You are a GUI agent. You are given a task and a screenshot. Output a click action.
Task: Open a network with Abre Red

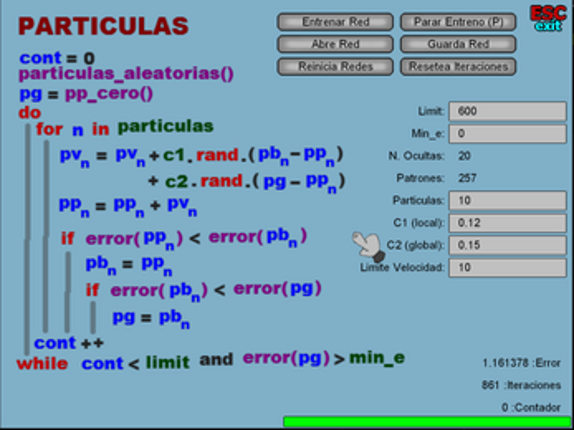(335, 45)
